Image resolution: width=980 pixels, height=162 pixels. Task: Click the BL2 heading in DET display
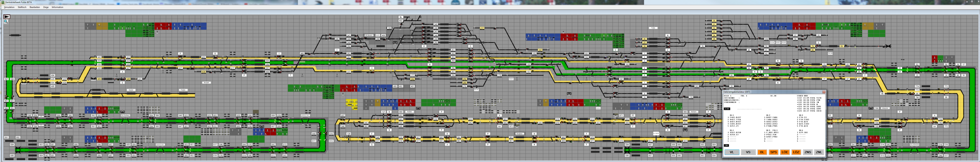pos(769,115)
